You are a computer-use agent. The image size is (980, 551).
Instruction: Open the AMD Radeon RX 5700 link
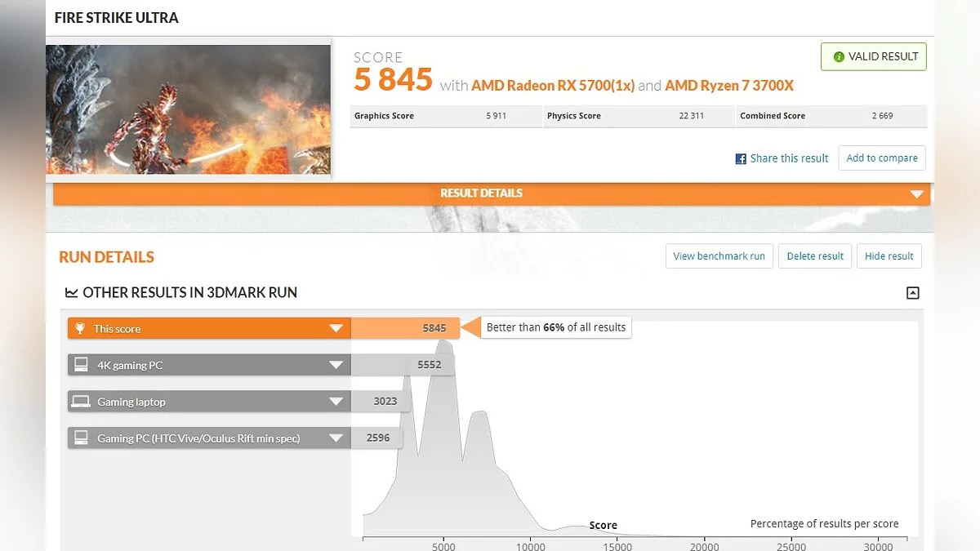(x=553, y=86)
